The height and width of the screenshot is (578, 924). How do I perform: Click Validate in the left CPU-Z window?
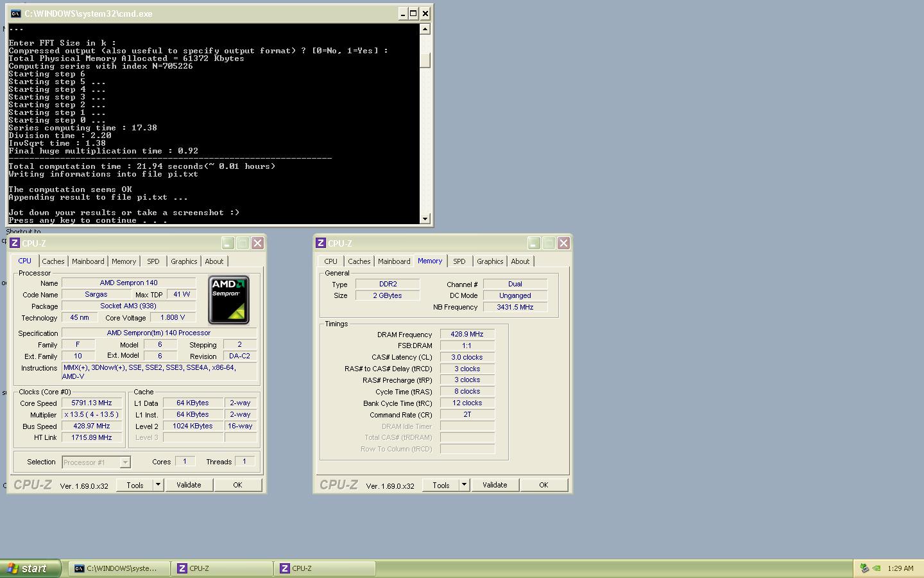(x=189, y=485)
